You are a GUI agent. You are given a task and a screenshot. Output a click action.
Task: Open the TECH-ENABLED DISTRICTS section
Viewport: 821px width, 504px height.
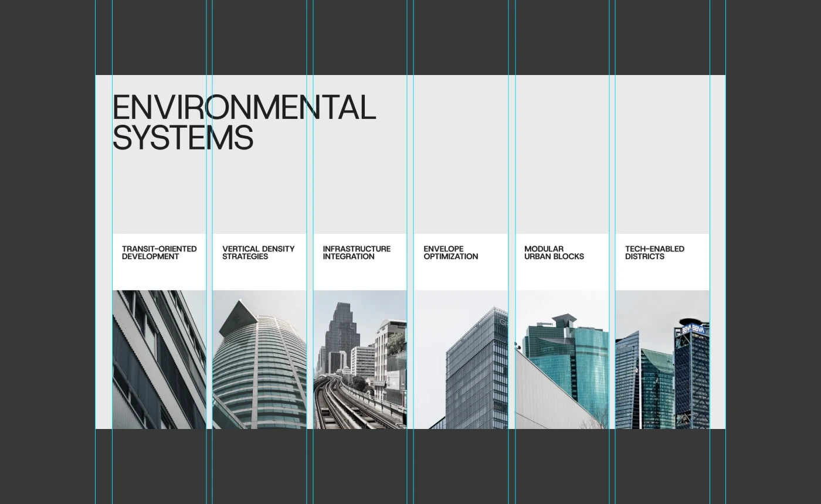pyautogui.click(x=654, y=253)
